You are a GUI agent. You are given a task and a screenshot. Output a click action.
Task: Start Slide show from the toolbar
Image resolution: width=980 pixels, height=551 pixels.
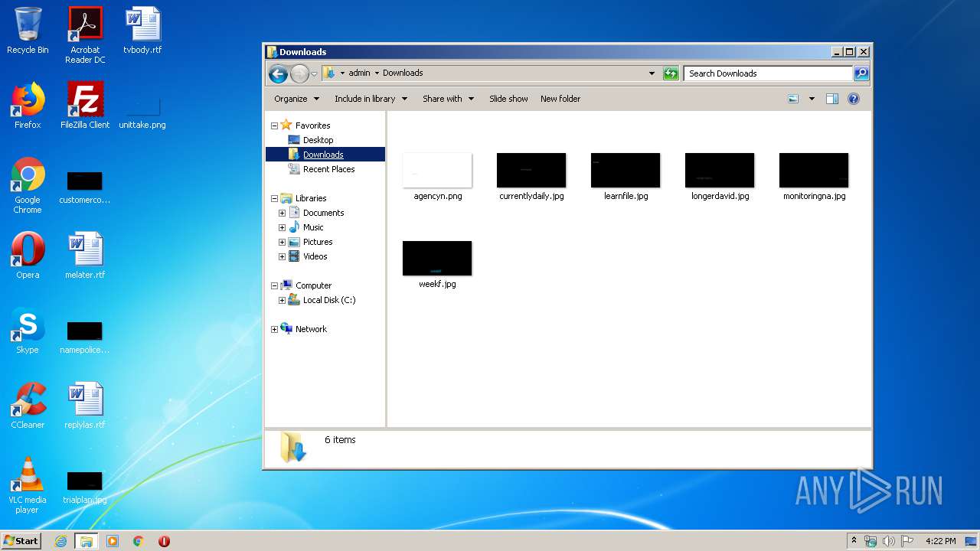[x=508, y=99]
